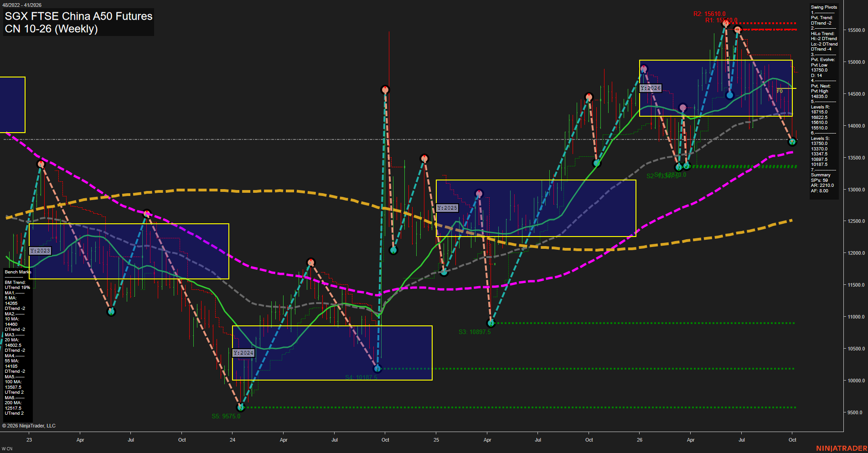The width and height of the screenshot is (868, 453).
Task: Click the NINJATRADER logo
Action: pyautogui.click(x=842, y=448)
